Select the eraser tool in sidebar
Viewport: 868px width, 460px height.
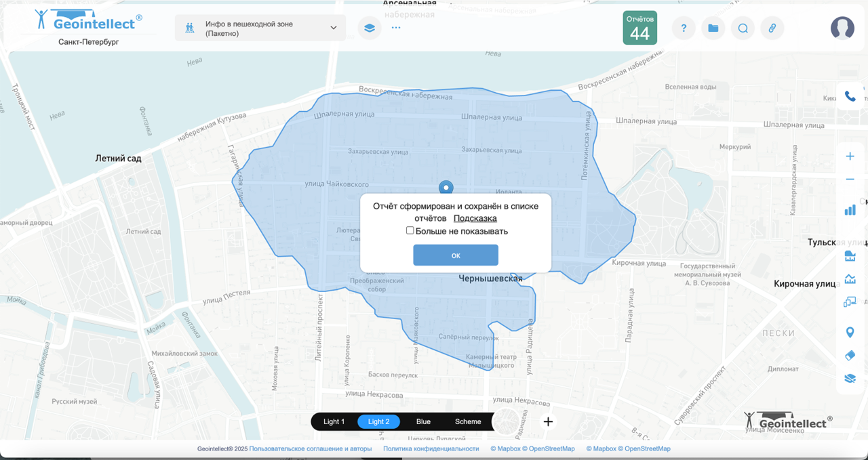[x=850, y=356]
